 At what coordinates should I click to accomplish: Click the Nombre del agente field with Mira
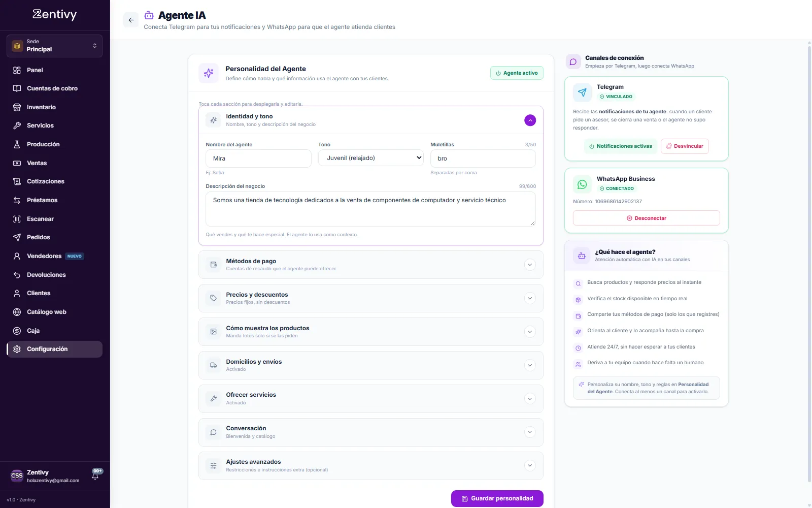(258, 158)
